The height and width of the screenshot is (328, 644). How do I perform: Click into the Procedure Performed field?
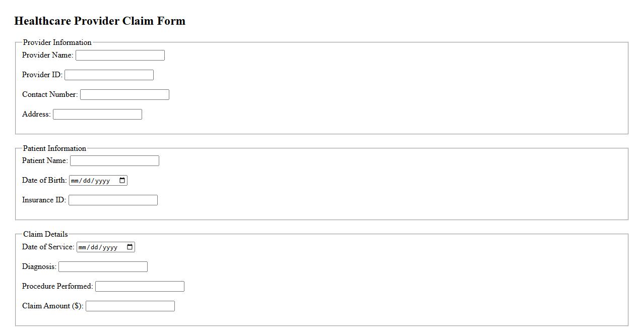click(140, 287)
